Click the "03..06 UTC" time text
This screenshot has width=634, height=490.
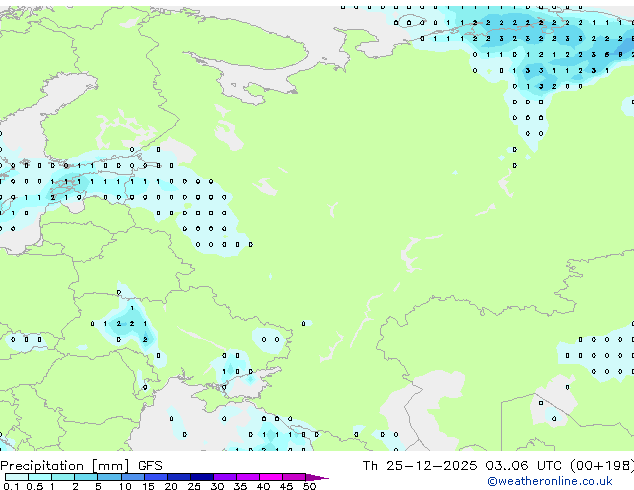[x=524, y=466]
